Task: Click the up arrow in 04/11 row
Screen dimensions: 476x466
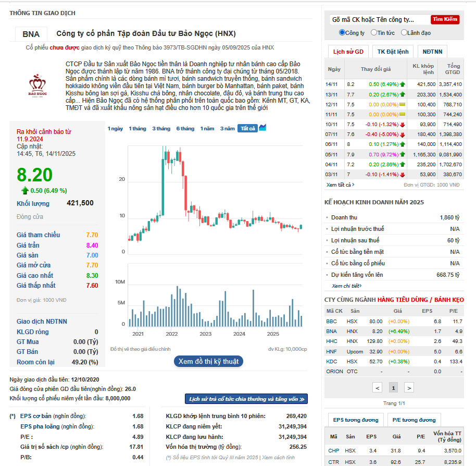Action: tap(402, 164)
